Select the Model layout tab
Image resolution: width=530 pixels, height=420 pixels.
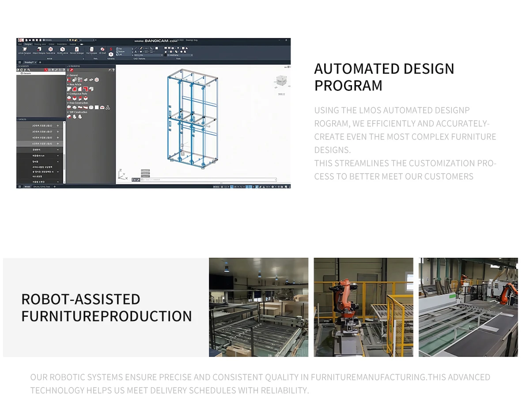pyautogui.click(x=27, y=187)
